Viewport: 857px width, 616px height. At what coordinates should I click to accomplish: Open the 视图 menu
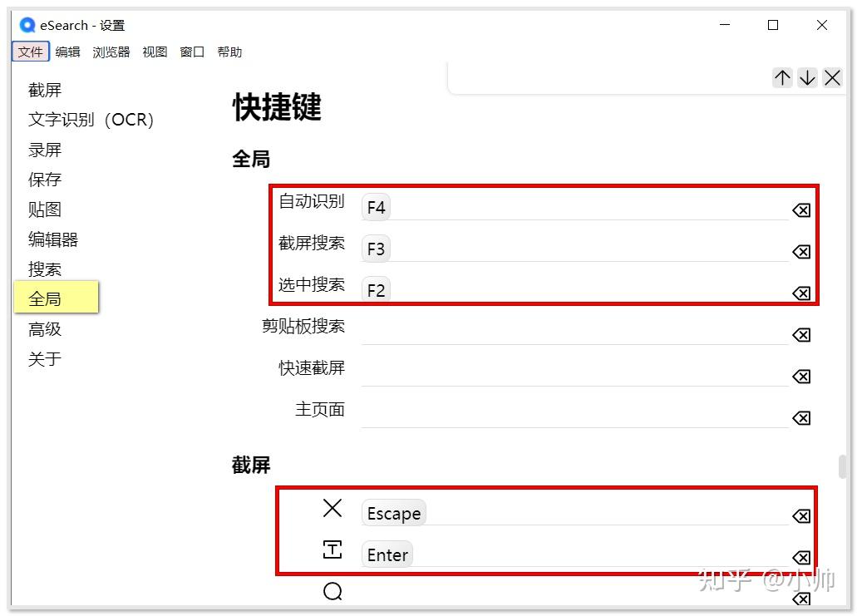click(x=155, y=52)
